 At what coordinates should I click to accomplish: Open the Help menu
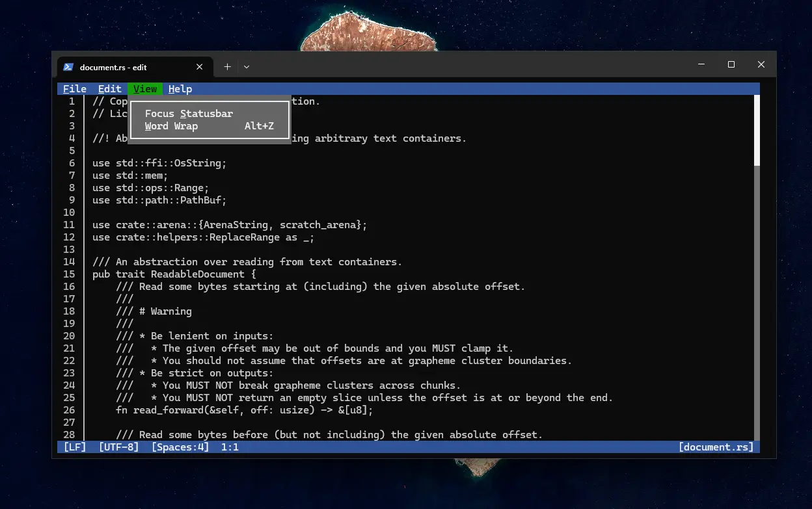click(180, 89)
